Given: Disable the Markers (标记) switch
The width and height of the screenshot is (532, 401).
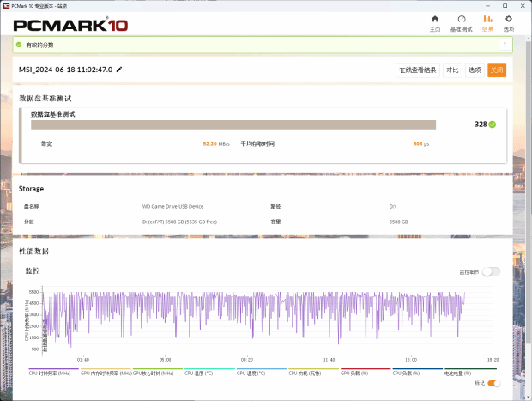Looking at the screenshot, I should 493,383.
